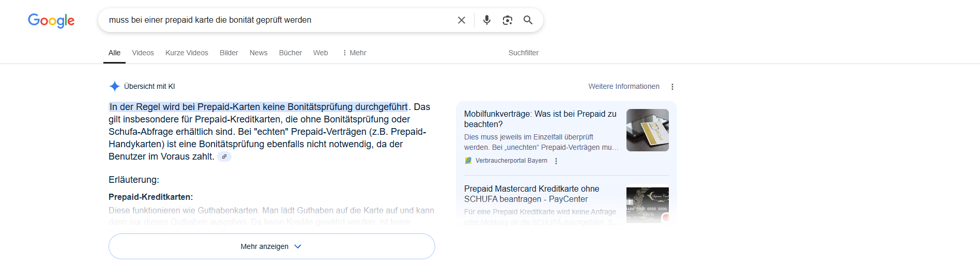980x266 pixels.
Task: Select the News tab
Action: pos(258,53)
